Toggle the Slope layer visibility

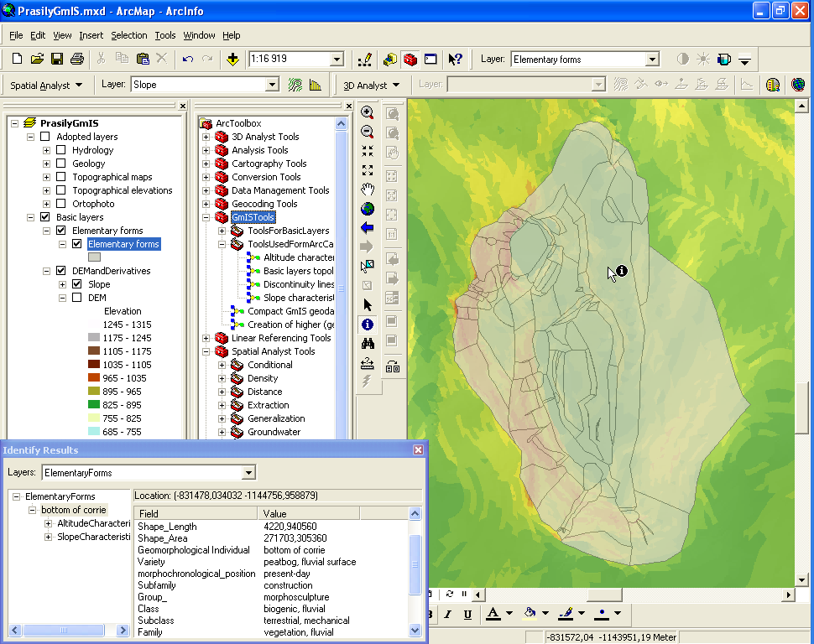pos(77,284)
